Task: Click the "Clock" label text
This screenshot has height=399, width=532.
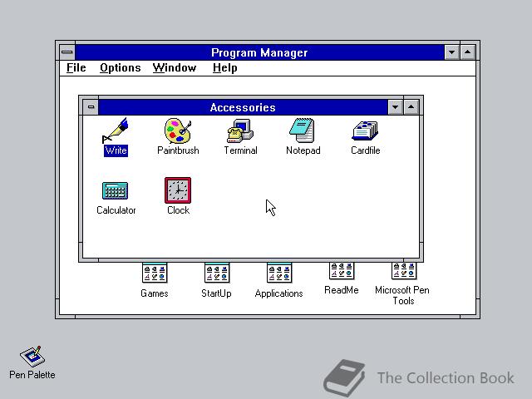Action: click(178, 210)
